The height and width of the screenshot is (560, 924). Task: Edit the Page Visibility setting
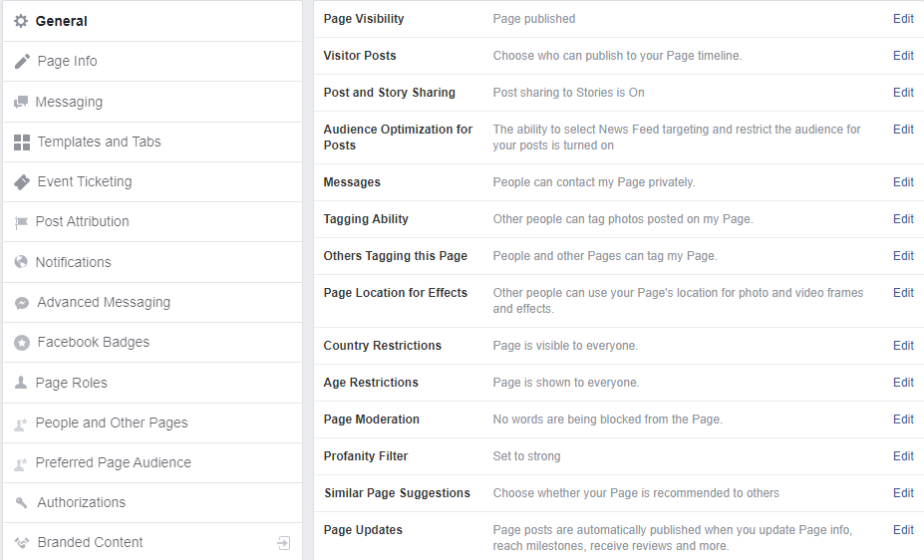[x=903, y=19]
